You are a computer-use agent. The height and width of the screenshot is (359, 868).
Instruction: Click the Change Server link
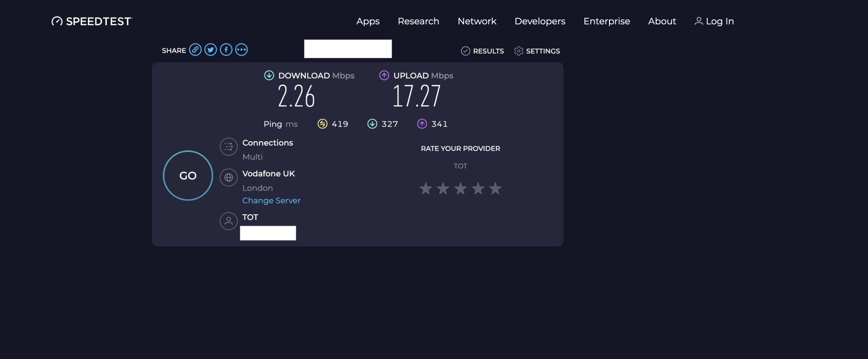pyautogui.click(x=271, y=200)
